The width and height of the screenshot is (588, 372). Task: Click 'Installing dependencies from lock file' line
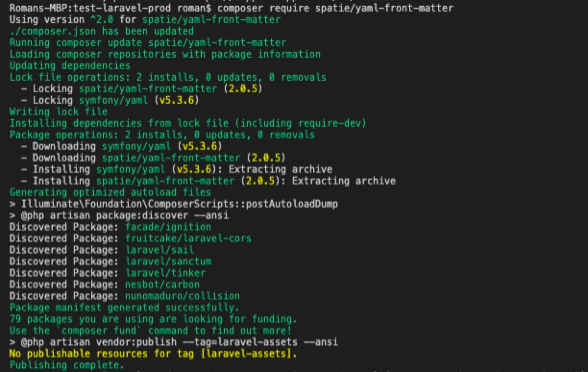coord(188,124)
